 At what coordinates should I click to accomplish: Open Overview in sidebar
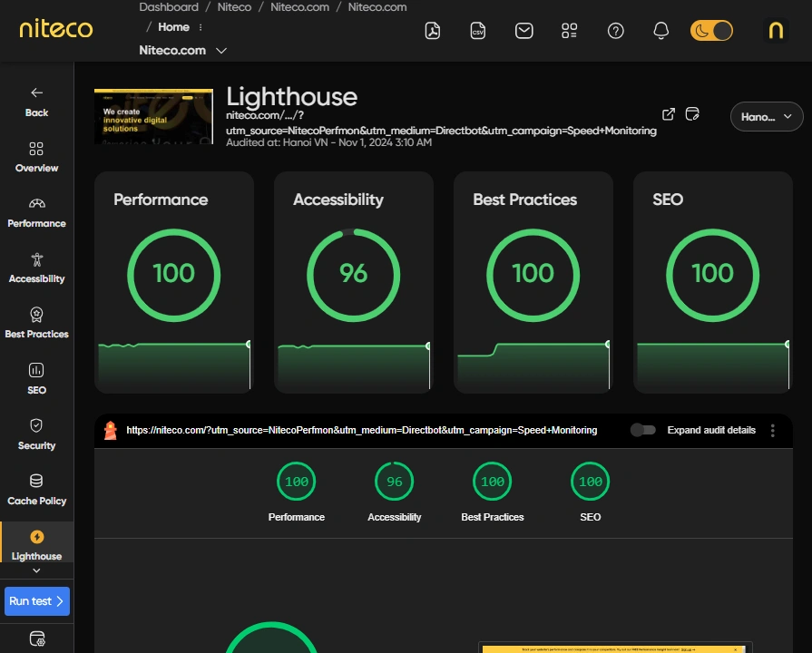click(x=37, y=157)
